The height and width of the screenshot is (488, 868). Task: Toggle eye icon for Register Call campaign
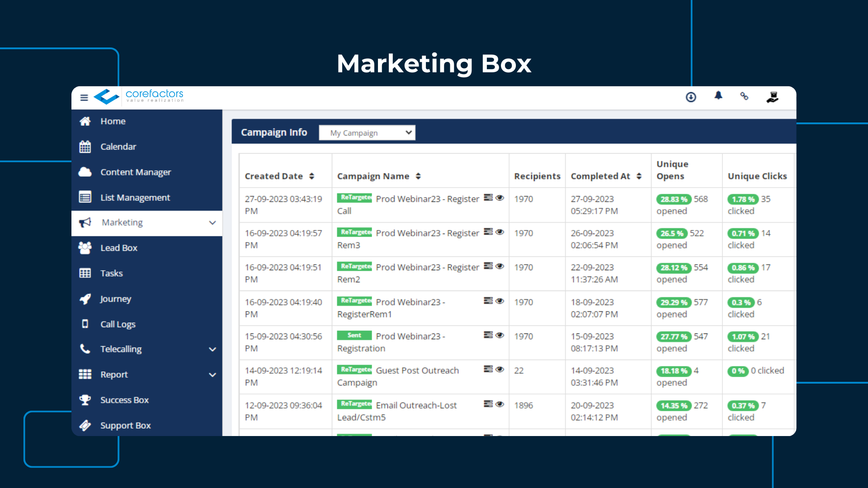point(500,198)
